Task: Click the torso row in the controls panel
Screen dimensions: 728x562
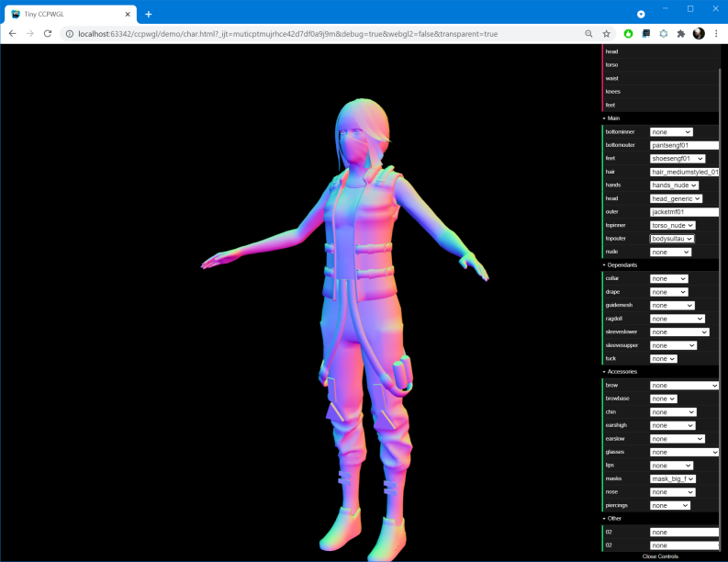Action: (x=660, y=65)
